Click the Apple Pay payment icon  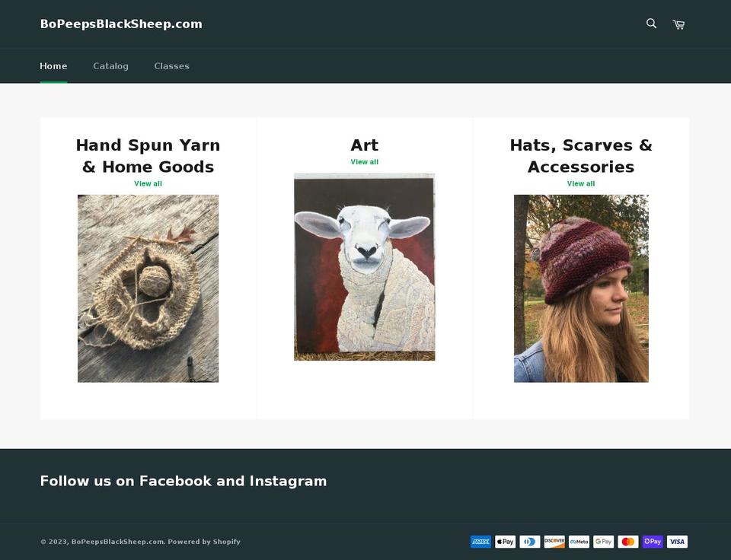(506, 542)
